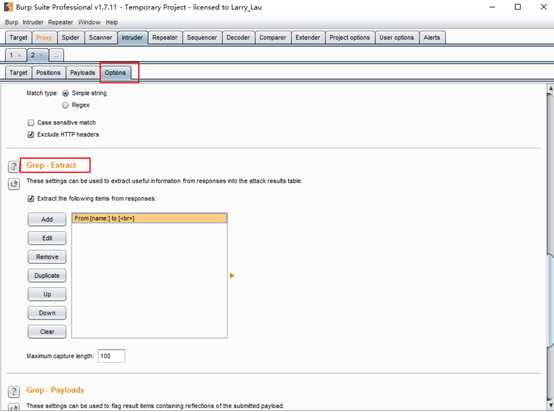This screenshot has width=554, height=412.
Task: Switch to Scanner tab
Action: pos(100,37)
